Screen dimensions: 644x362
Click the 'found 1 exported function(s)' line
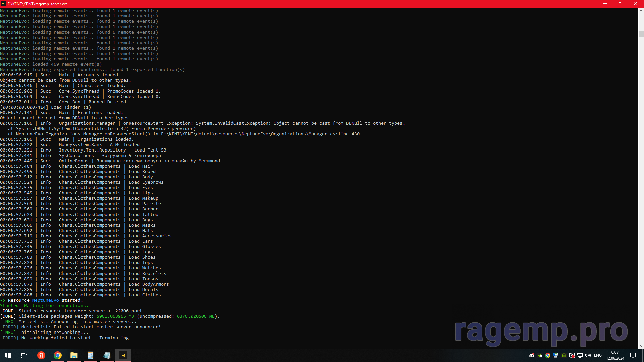point(93,70)
